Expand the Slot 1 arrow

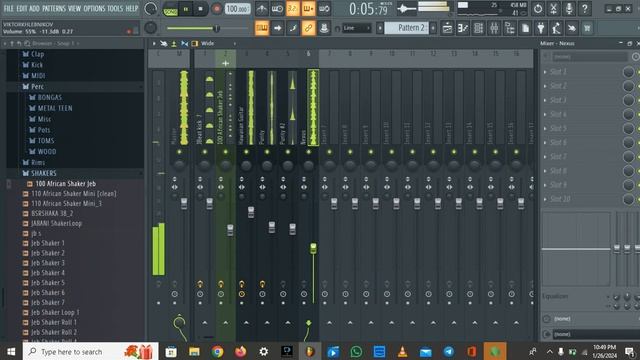point(545,72)
